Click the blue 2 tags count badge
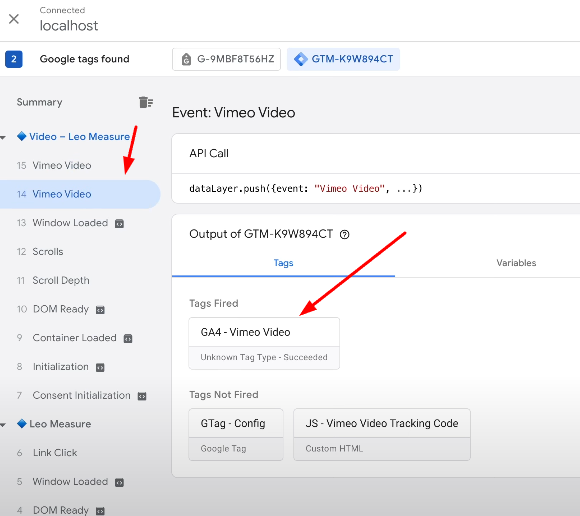The image size is (580, 516). pyautogui.click(x=14, y=59)
